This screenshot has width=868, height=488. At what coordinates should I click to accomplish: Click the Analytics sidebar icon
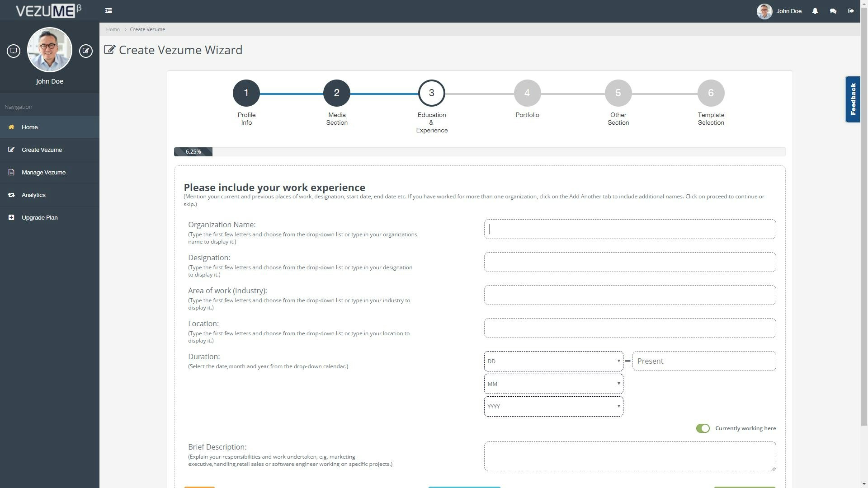point(11,195)
